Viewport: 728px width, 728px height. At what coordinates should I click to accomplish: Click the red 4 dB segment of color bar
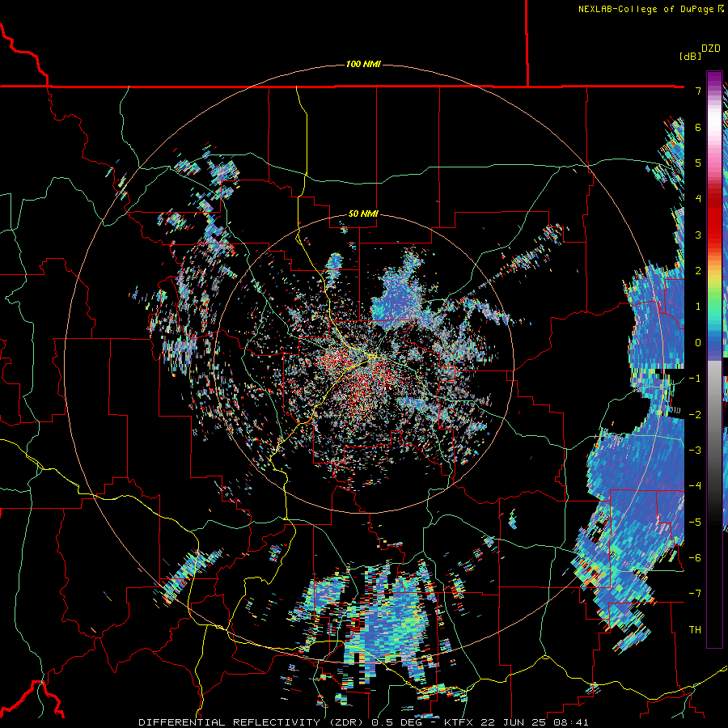(714, 199)
